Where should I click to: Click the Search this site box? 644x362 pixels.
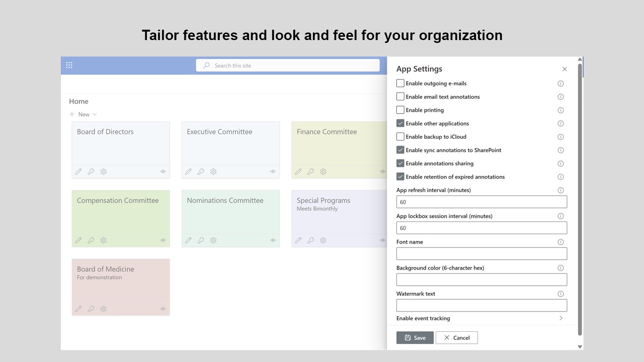point(288,66)
